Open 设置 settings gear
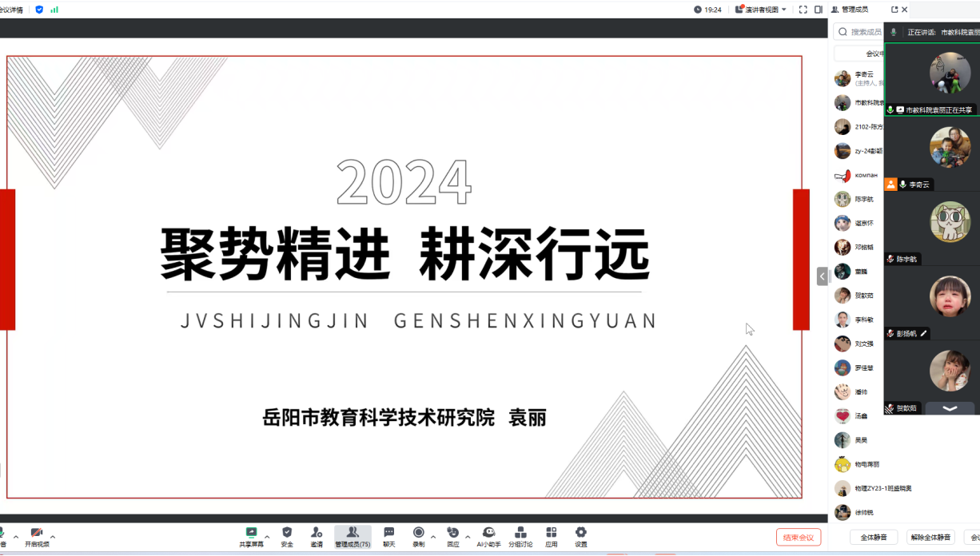Screen dimensions: 980x556 point(581,533)
